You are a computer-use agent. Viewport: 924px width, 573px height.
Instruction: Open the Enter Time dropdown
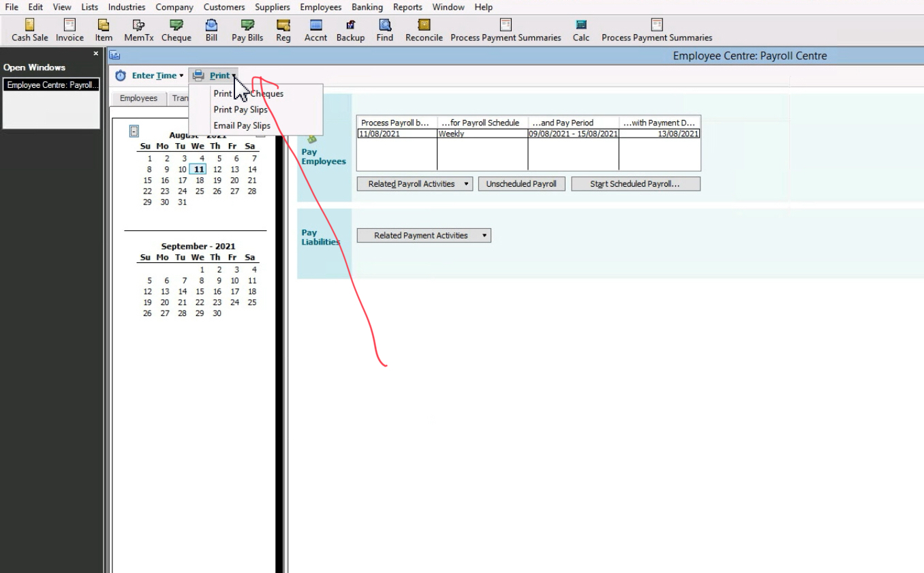[x=149, y=76]
